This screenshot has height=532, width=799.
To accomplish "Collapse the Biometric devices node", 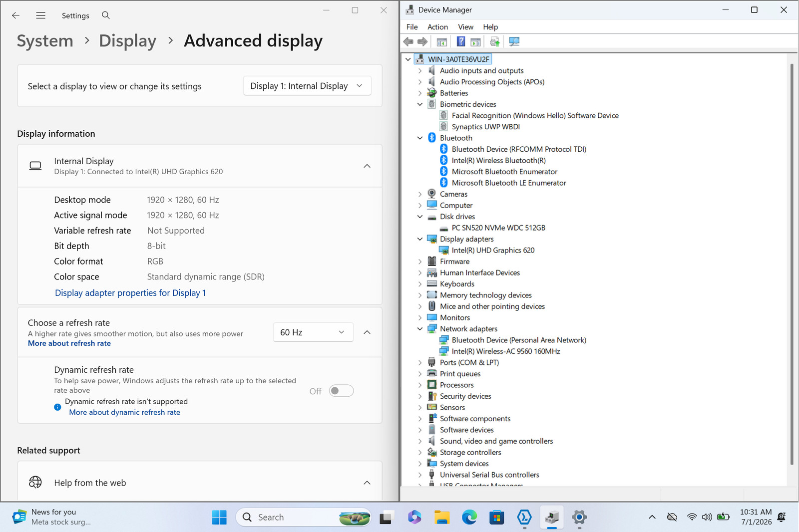I will (x=420, y=104).
